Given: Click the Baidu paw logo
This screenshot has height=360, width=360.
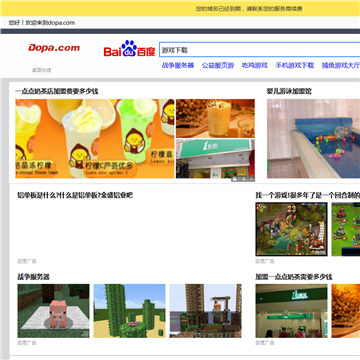Looking at the screenshot, I should coord(129,49).
